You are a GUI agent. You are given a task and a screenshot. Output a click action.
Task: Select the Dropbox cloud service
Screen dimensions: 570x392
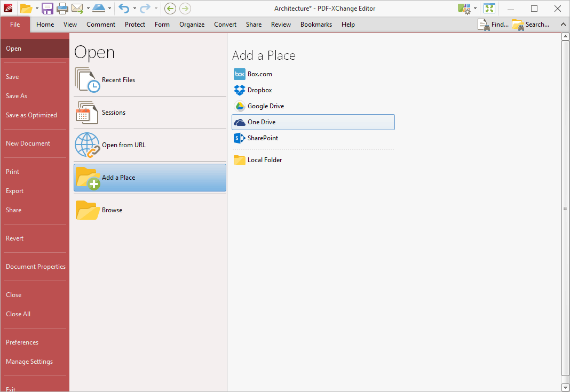259,90
